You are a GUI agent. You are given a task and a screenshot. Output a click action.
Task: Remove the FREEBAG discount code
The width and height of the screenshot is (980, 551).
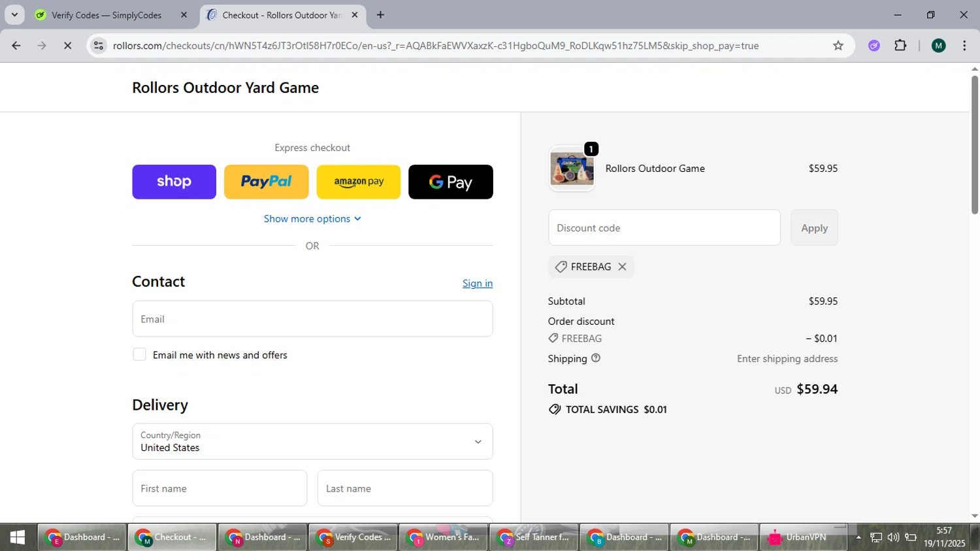click(622, 267)
